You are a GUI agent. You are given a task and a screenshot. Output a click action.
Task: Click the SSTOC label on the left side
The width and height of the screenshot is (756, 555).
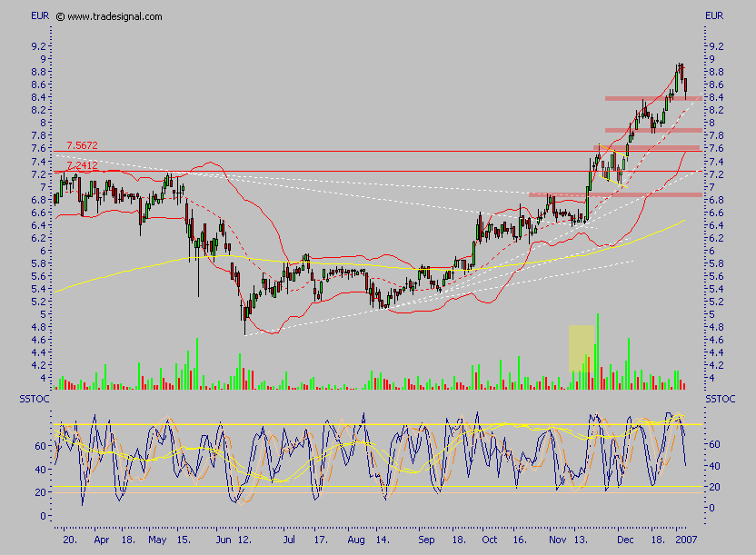[x=35, y=399]
